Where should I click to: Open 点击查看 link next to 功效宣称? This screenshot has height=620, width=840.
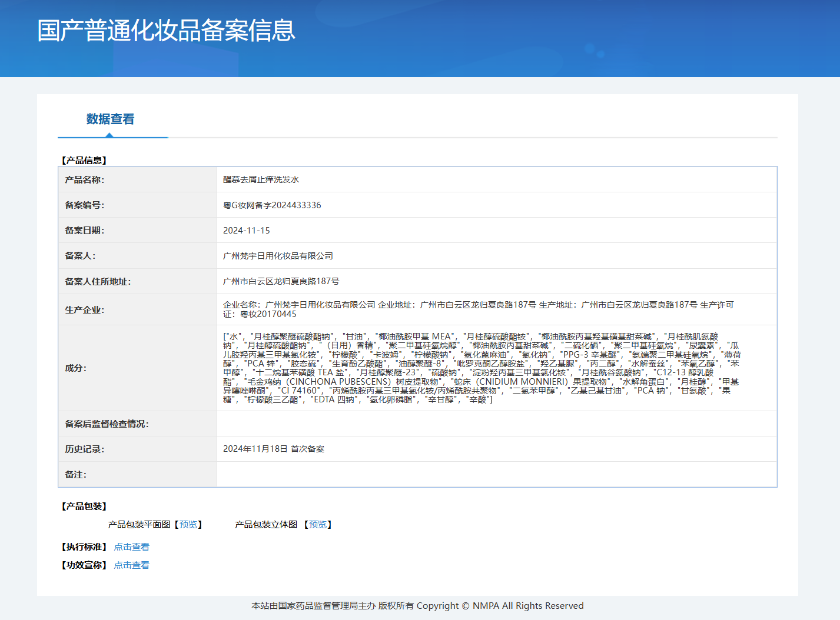131,565
